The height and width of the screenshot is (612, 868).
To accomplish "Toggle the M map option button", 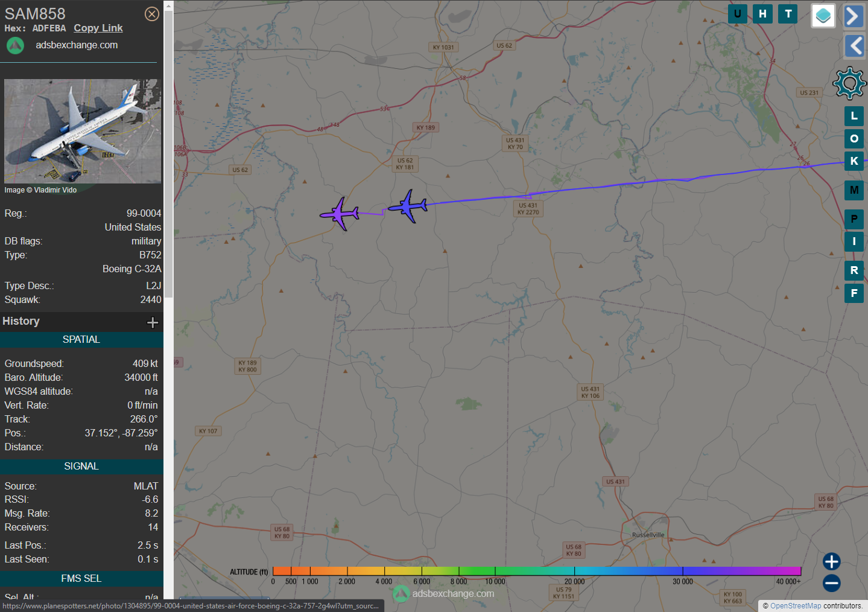I will click(854, 190).
